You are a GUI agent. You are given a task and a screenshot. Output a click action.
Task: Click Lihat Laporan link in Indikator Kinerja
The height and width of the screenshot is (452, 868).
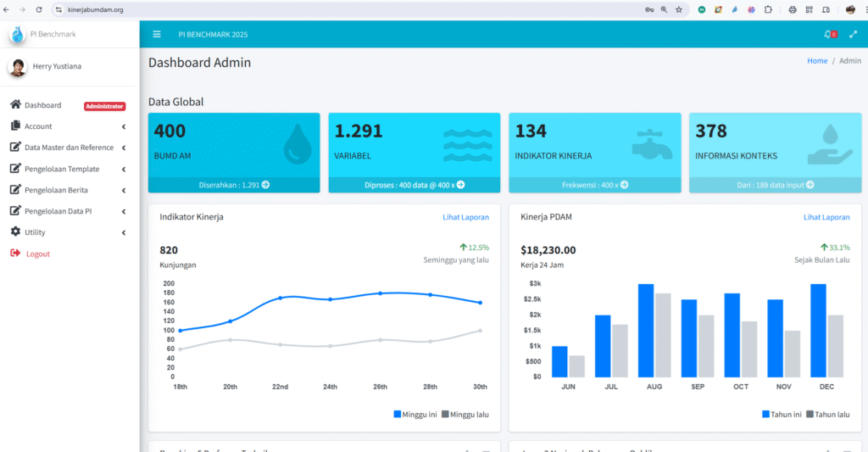[x=465, y=217]
